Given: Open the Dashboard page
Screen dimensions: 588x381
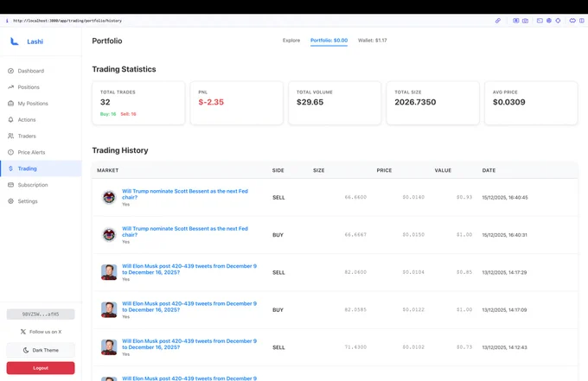Looking at the screenshot, I should pos(41,71).
